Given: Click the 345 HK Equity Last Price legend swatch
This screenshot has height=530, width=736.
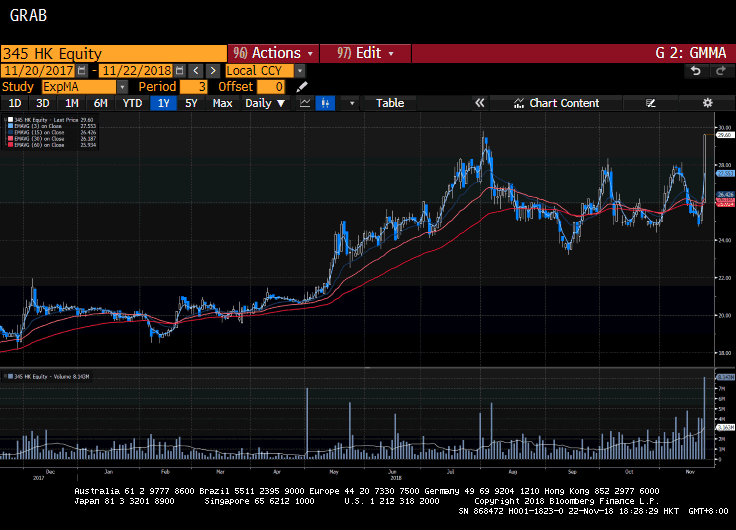Looking at the screenshot, I should pyautogui.click(x=11, y=120).
